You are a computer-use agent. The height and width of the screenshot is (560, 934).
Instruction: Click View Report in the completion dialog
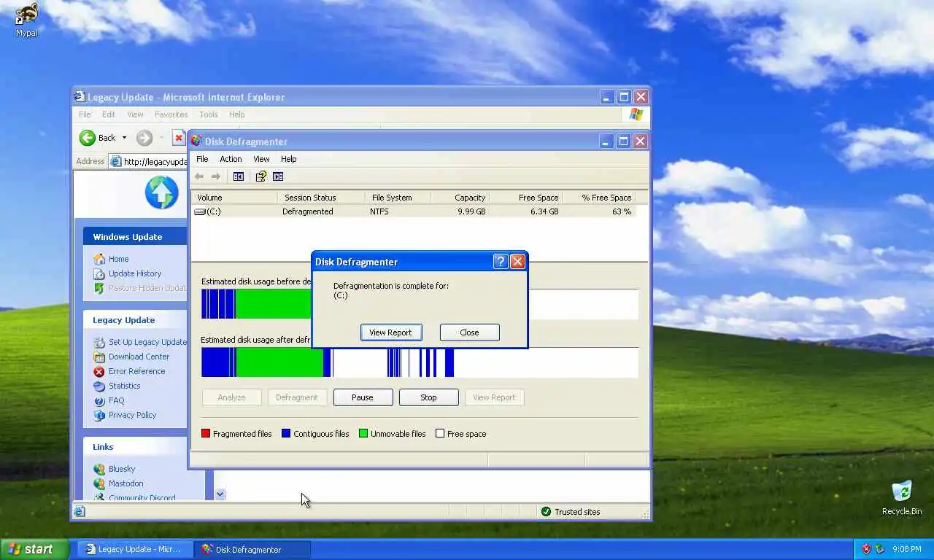390,332
